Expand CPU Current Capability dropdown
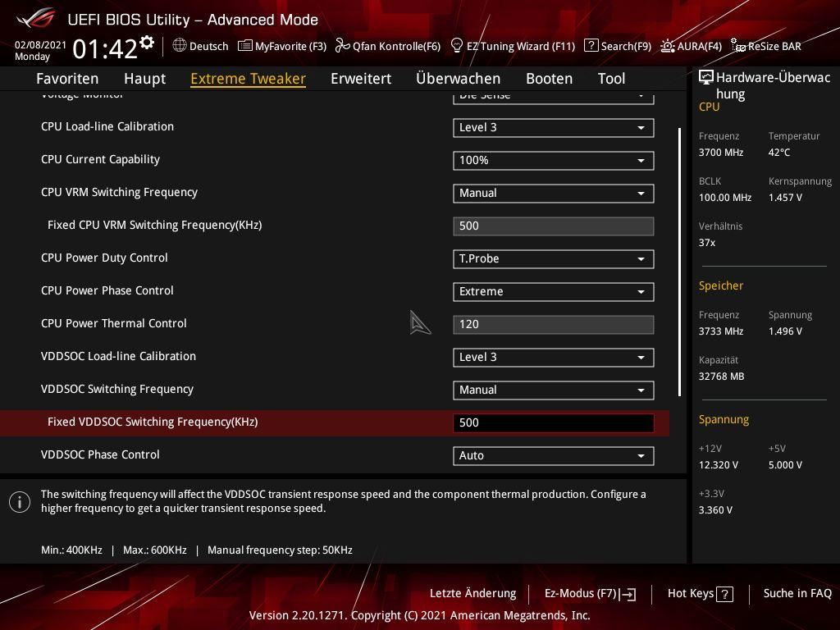840x630 pixels. pyautogui.click(x=554, y=160)
